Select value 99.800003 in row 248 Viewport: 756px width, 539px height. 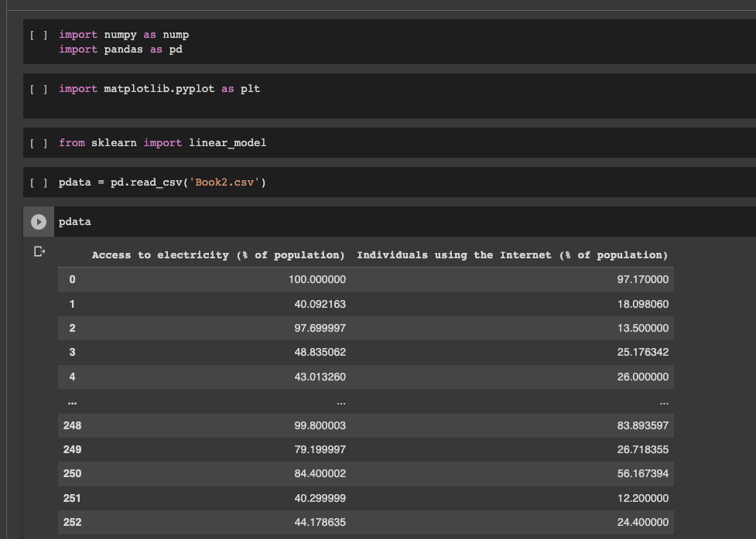pos(320,425)
